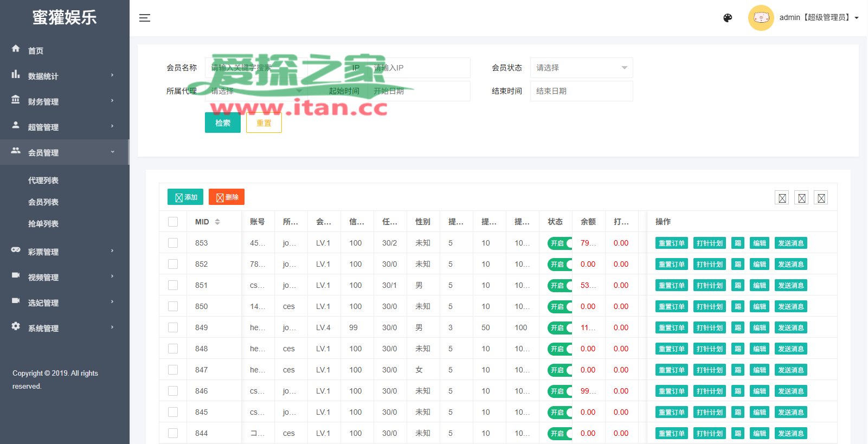Screen dimensions: 868x444
Task: Click the 结束日期 end date field
Action: (x=581, y=91)
